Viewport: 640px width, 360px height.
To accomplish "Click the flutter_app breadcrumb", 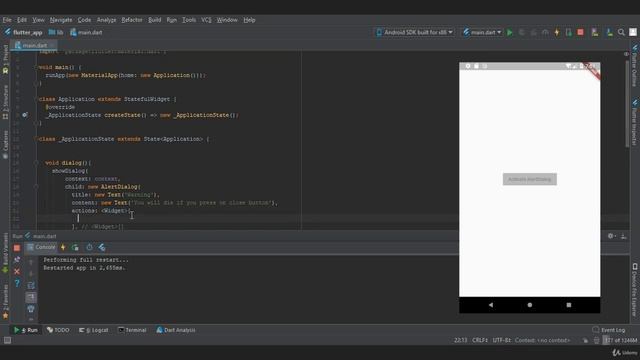I will click(x=24, y=32).
